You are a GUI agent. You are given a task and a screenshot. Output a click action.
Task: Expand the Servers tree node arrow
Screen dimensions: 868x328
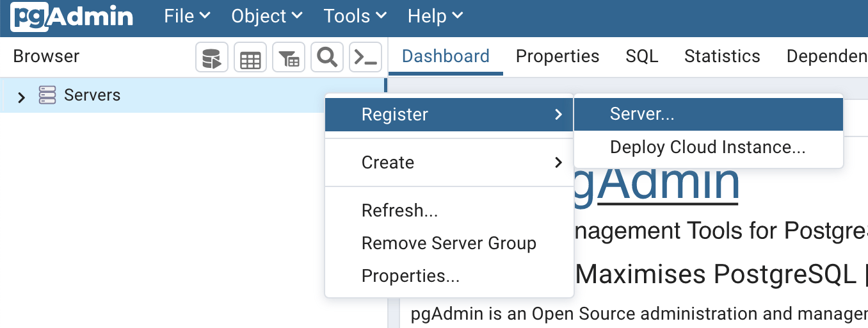coord(21,97)
